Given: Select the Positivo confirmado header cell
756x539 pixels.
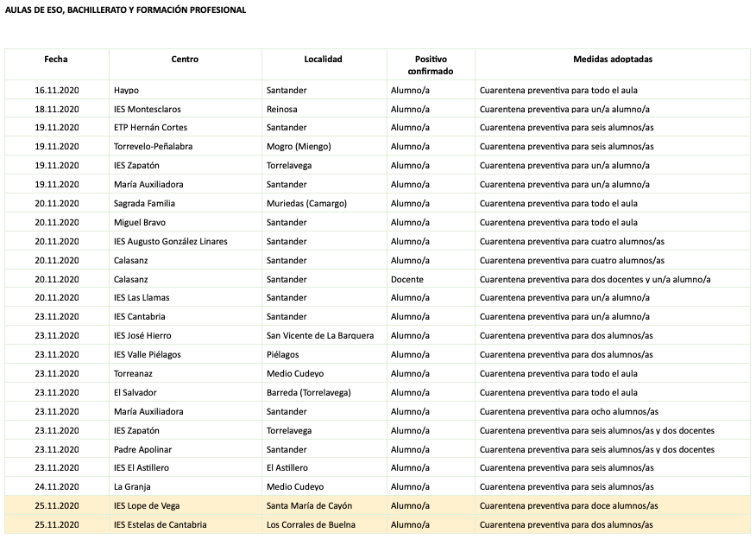Looking at the screenshot, I should tap(431, 65).
